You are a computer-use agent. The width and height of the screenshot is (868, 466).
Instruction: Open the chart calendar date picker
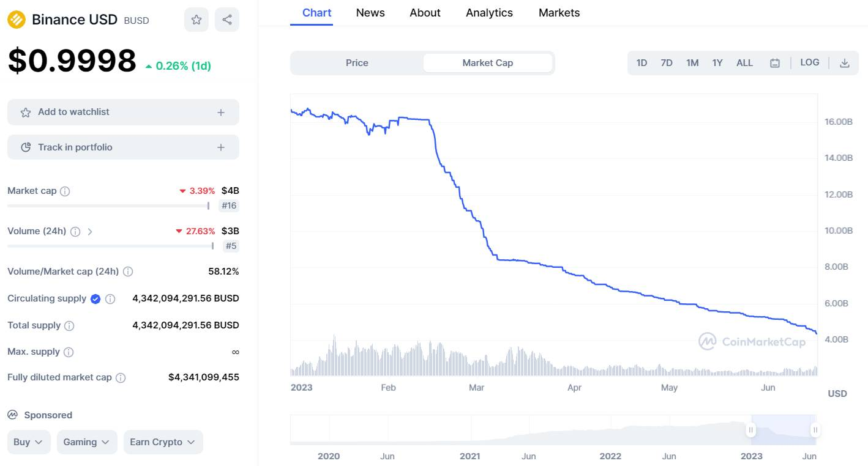point(775,63)
